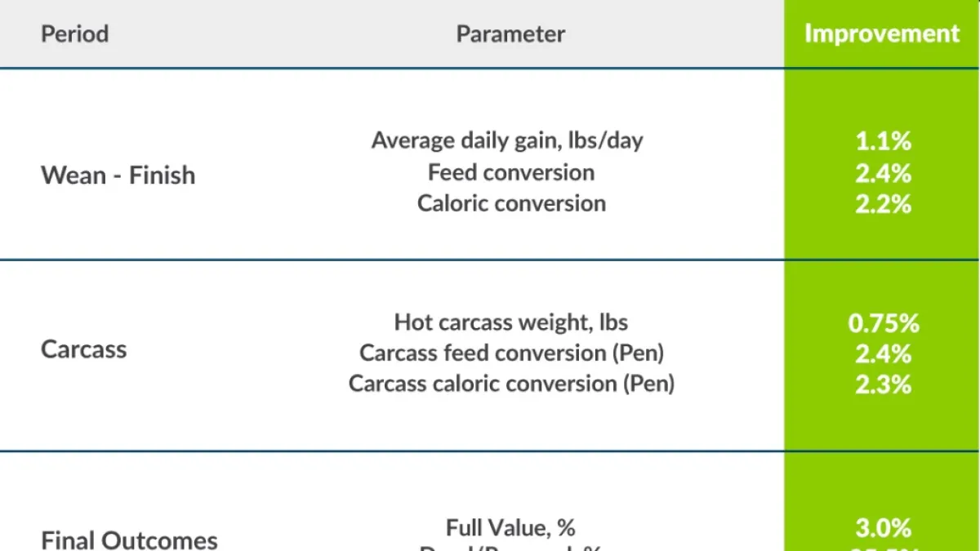Click the Caloric conversion parameter under Wean - Finish
This screenshot has width=980, height=551.
(x=511, y=203)
